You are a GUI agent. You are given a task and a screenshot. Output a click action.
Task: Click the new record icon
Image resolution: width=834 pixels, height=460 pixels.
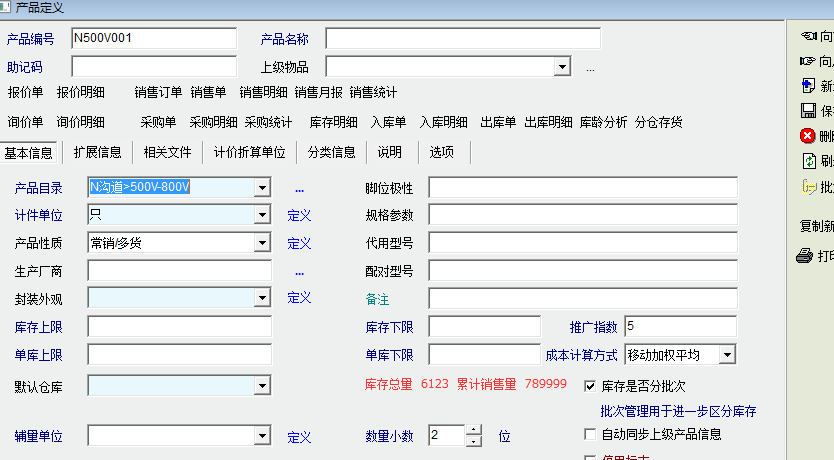click(x=808, y=85)
